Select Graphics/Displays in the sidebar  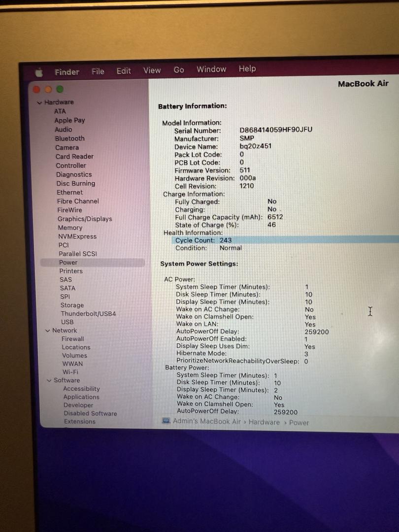pos(85,219)
